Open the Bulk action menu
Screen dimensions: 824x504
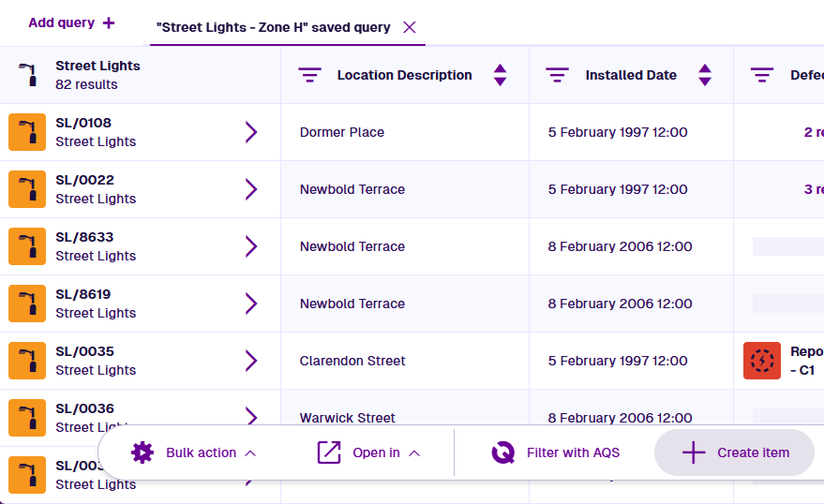pos(193,452)
